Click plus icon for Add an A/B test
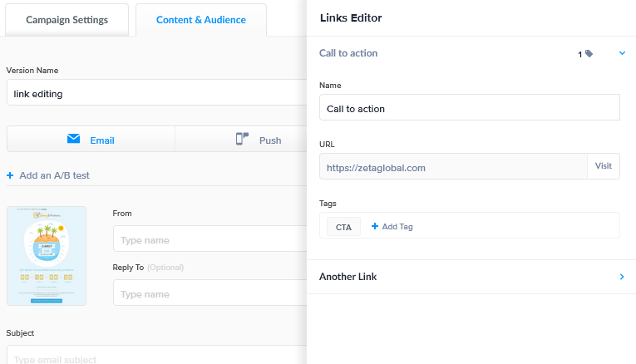The height and width of the screenshot is (364, 636). coord(10,175)
